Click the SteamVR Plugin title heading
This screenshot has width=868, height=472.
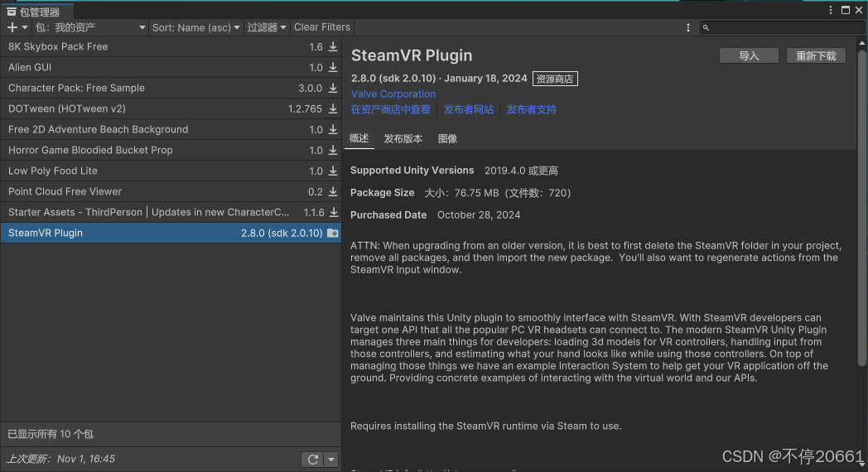(x=412, y=55)
